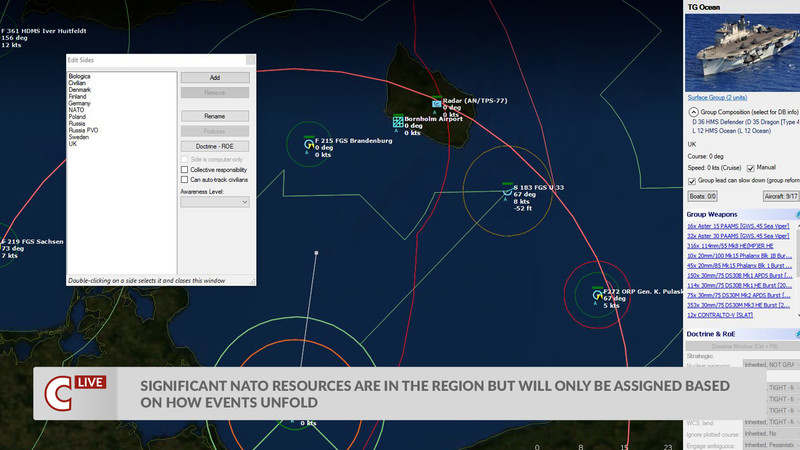Image resolution: width=800 pixels, height=450 pixels.
Task: Click the Aircraft: 9/17 button
Action: coord(781,196)
